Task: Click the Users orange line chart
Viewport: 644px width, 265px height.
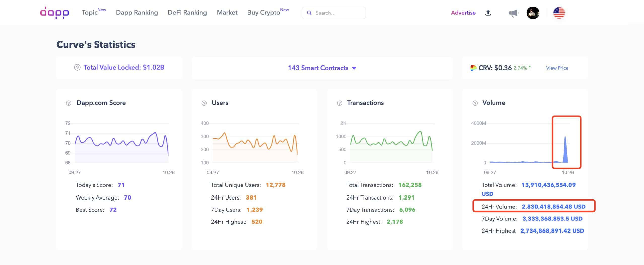Action: point(255,147)
